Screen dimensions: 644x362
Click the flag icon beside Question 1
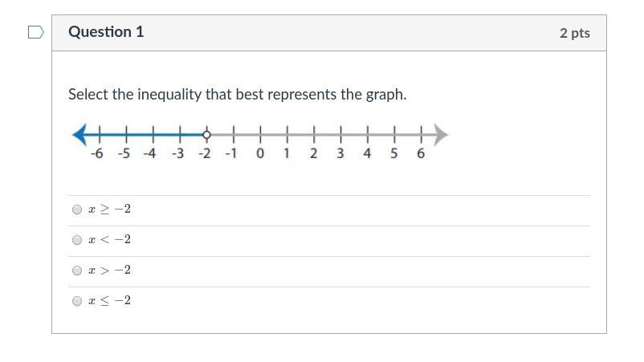[35, 32]
